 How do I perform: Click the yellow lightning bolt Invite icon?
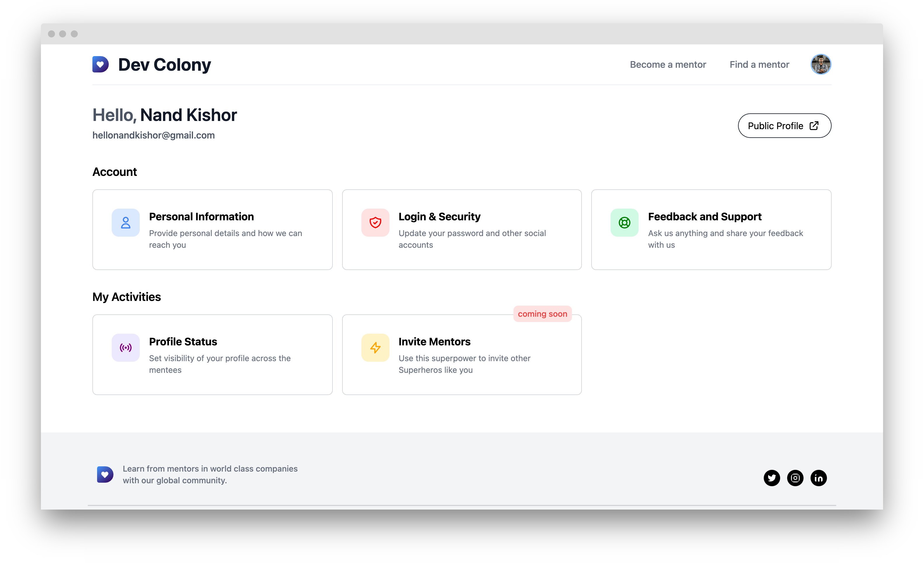click(x=375, y=347)
